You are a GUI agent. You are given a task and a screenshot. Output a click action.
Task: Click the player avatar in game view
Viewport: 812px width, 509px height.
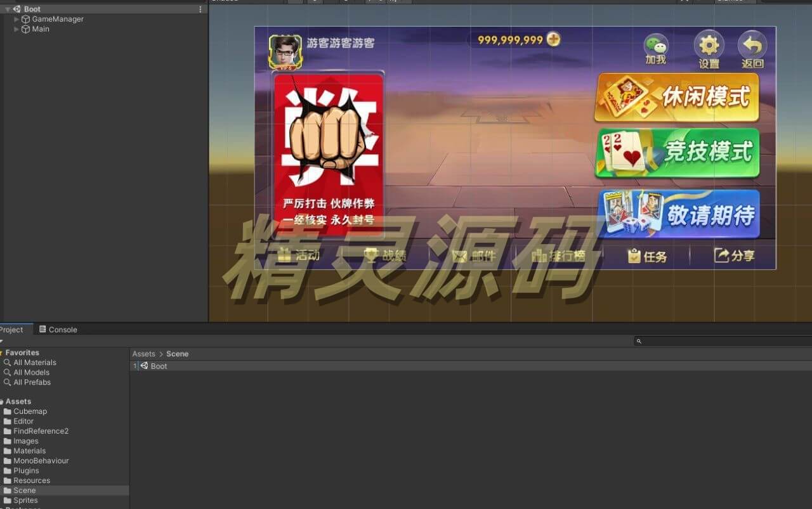click(285, 51)
